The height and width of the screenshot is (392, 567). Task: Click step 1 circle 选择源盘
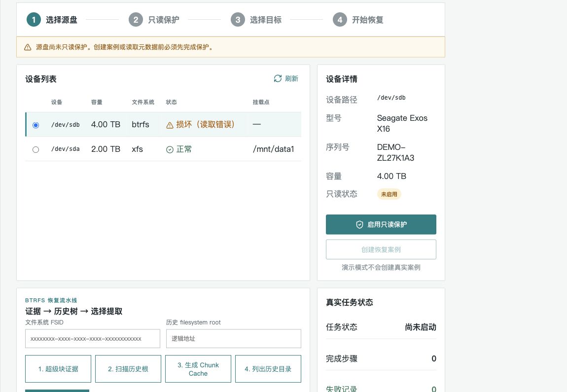click(34, 20)
